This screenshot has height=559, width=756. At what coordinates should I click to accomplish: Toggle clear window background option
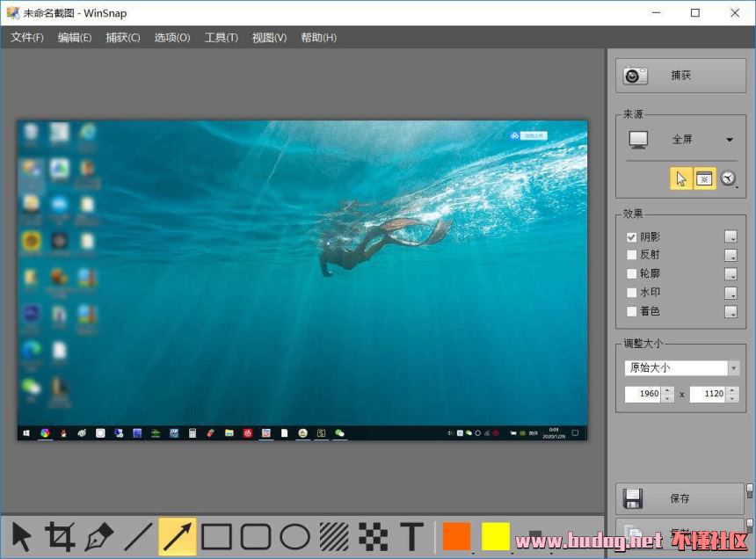tap(704, 178)
